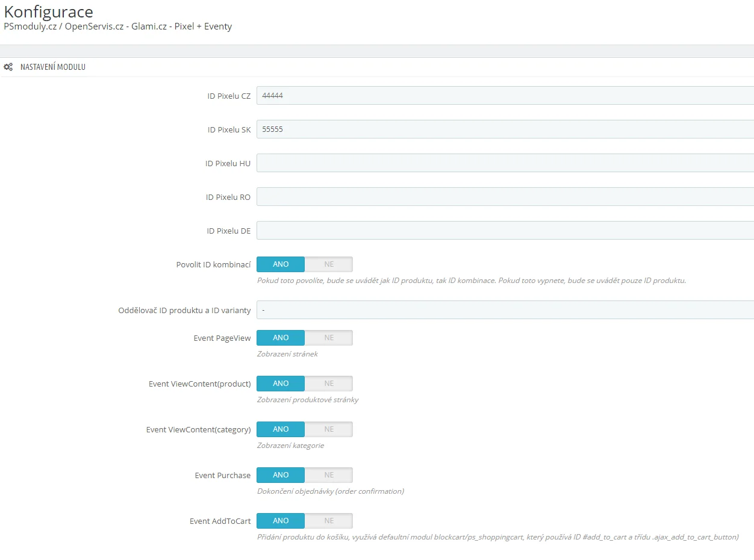Viewport: 754px width, 560px height.
Task: Focus the empty ID Pixelu RO field
Action: tap(505, 197)
